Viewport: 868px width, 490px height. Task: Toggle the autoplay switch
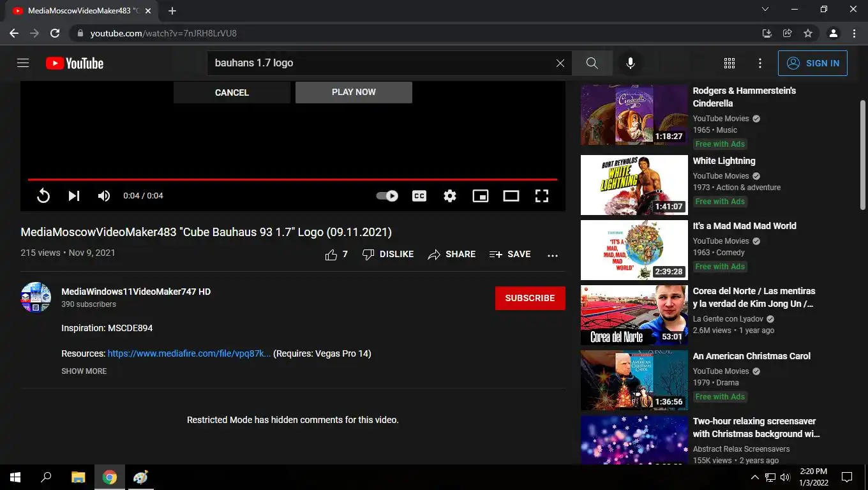387,196
